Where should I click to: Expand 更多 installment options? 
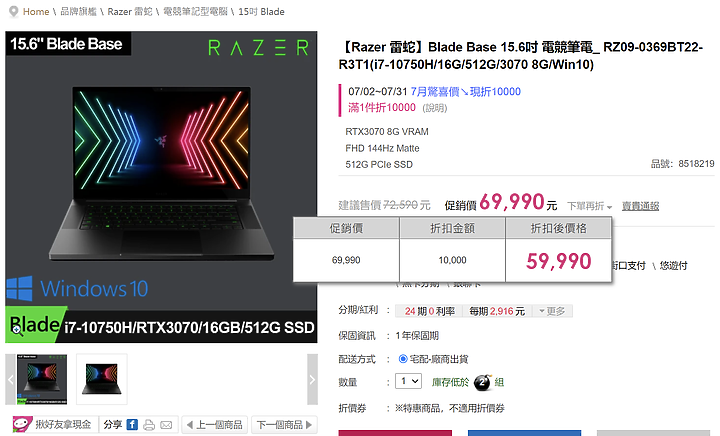[x=552, y=311]
